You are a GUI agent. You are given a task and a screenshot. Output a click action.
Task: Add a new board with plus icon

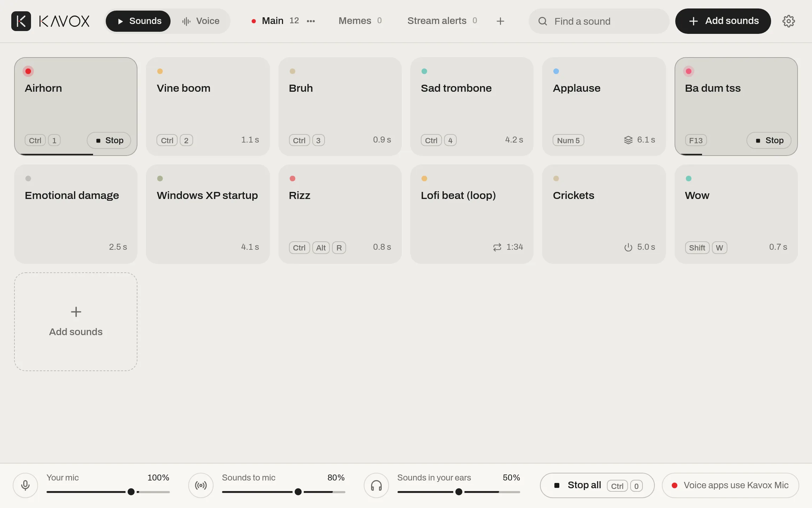click(x=500, y=21)
